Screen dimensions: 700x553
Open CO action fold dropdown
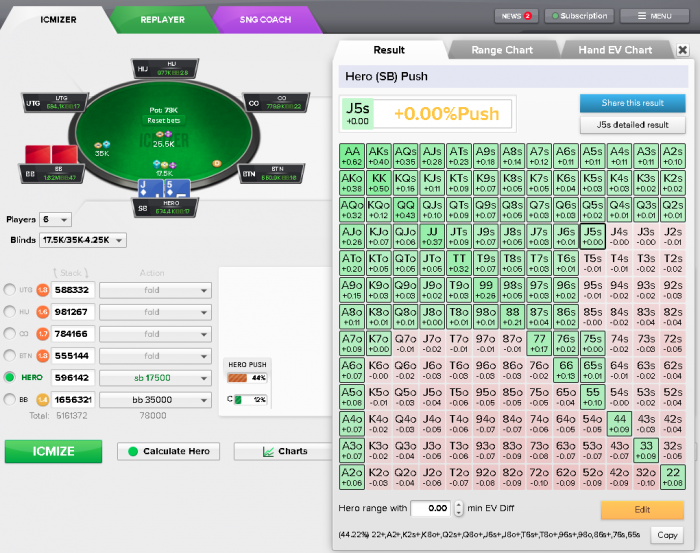(155, 334)
